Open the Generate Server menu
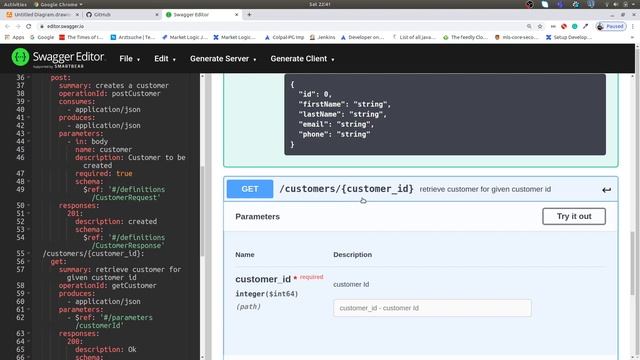Screen dimensions: 640x360 [223, 59]
